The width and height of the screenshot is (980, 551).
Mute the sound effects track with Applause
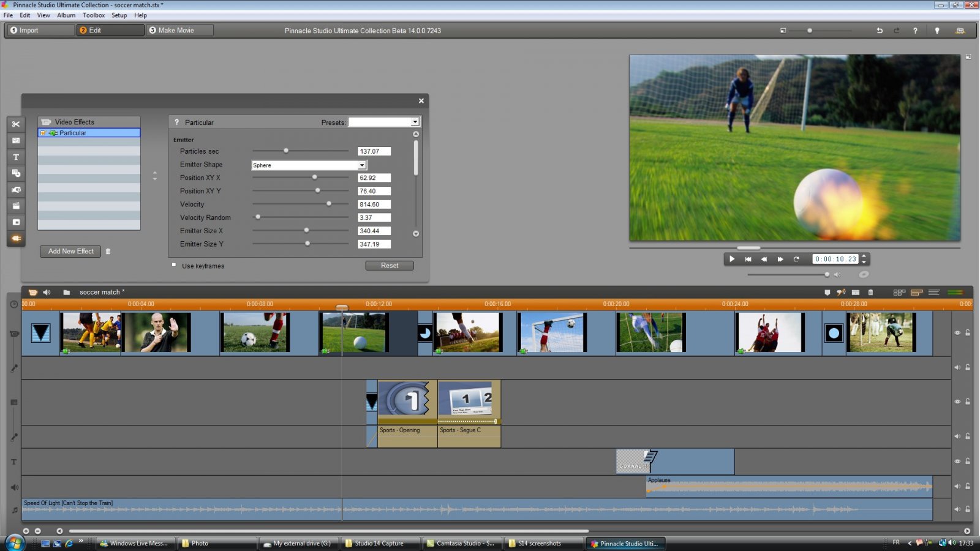pyautogui.click(x=957, y=486)
